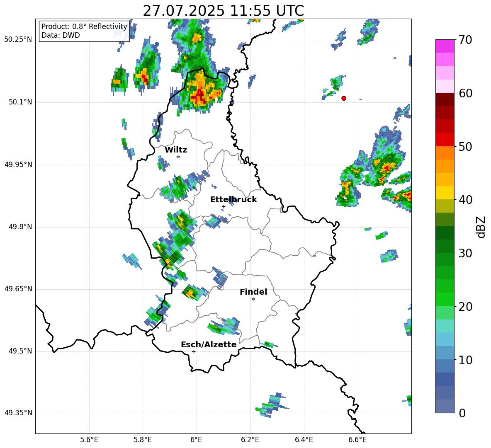Click the dBZ colorbar axis label
This screenshot has width=491, height=448.
point(481,227)
